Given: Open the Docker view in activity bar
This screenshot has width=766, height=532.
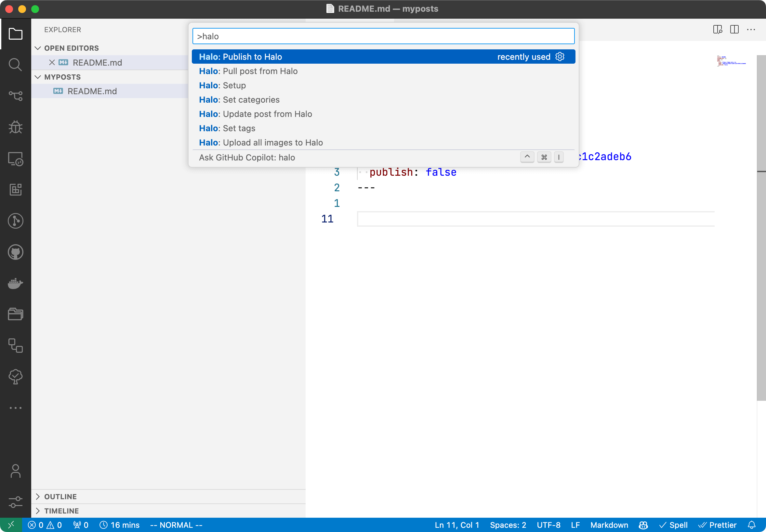Looking at the screenshot, I should coord(15,283).
